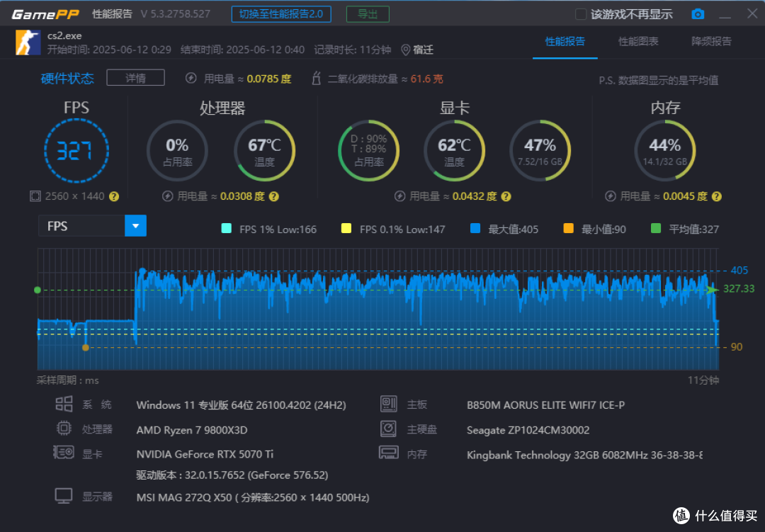This screenshot has height=532, width=765.
Task: Click the motherboard icon
Action: [388, 404]
